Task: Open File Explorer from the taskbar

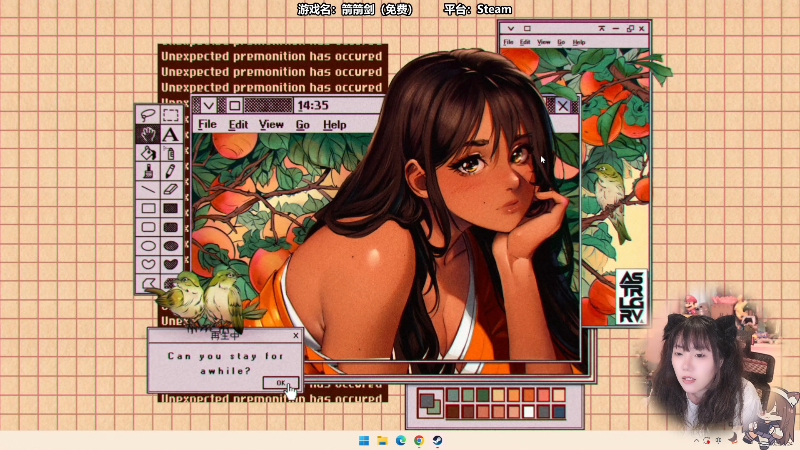Action: [382, 440]
